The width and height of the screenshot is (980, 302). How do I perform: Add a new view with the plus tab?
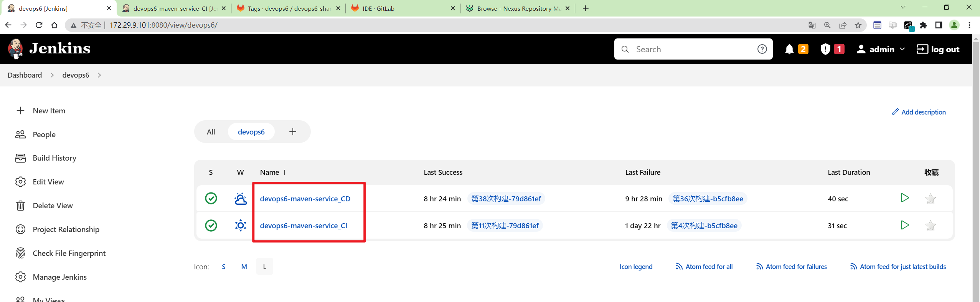[x=293, y=132]
